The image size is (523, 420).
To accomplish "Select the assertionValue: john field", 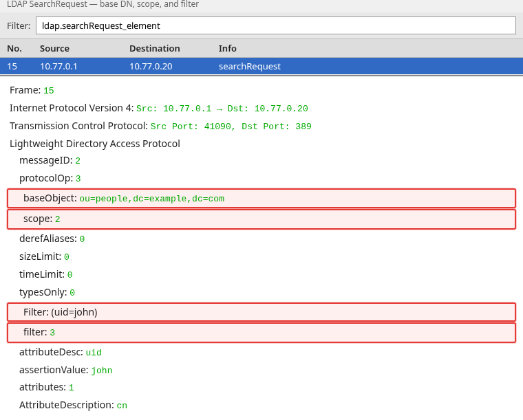I will (x=65, y=370).
